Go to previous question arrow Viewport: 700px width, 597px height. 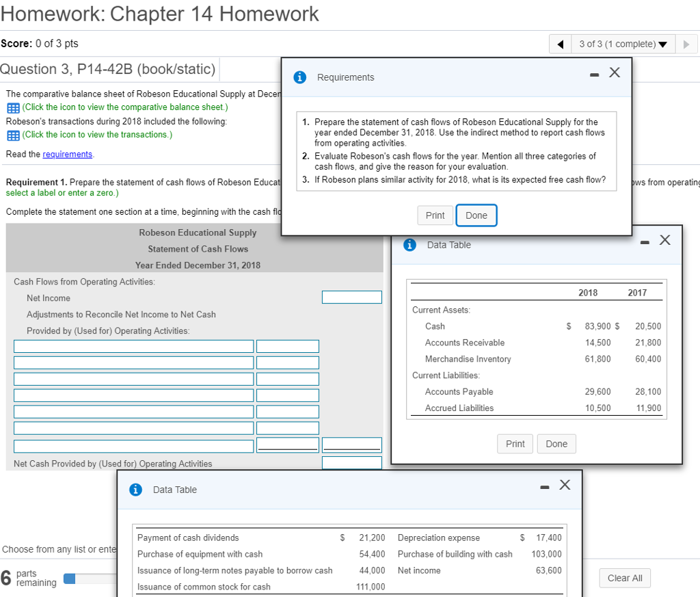(x=561, y=44)
